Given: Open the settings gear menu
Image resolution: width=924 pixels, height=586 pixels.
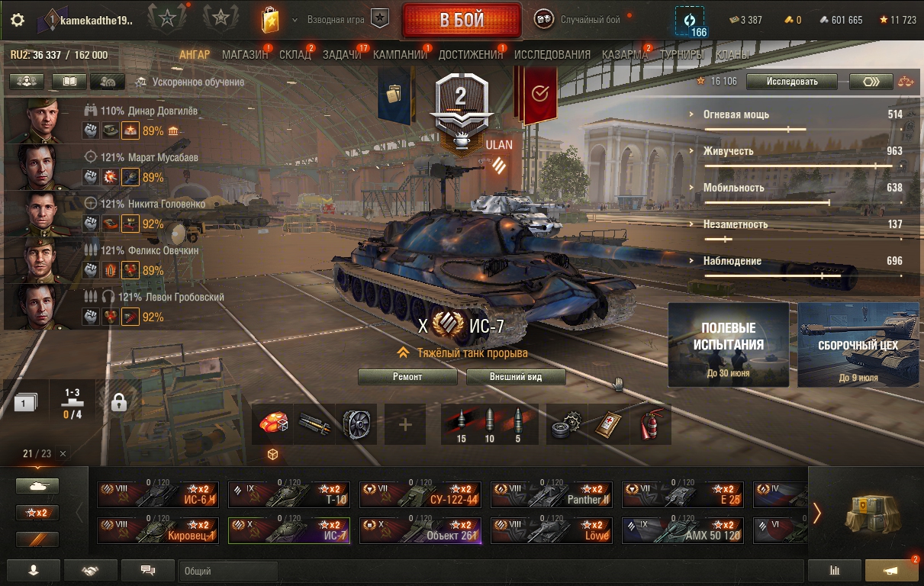Looking at the screenshot, I should [x=18, y=20].
